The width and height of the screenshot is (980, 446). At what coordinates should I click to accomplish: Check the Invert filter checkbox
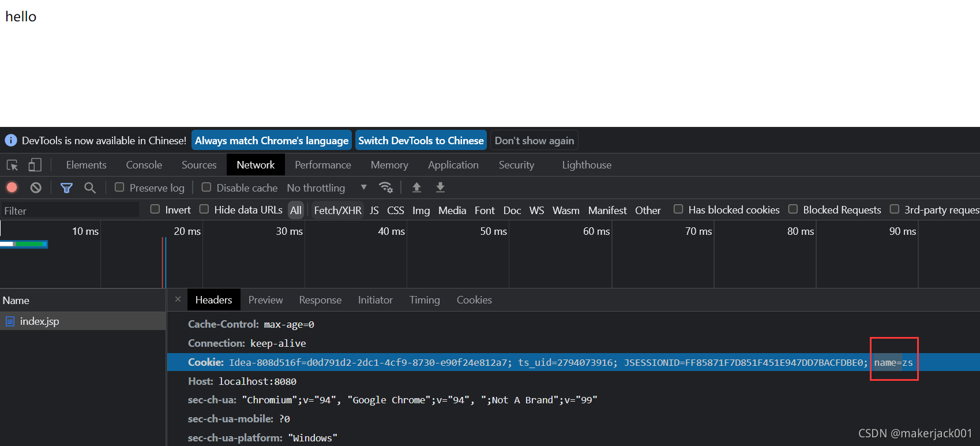155,209
